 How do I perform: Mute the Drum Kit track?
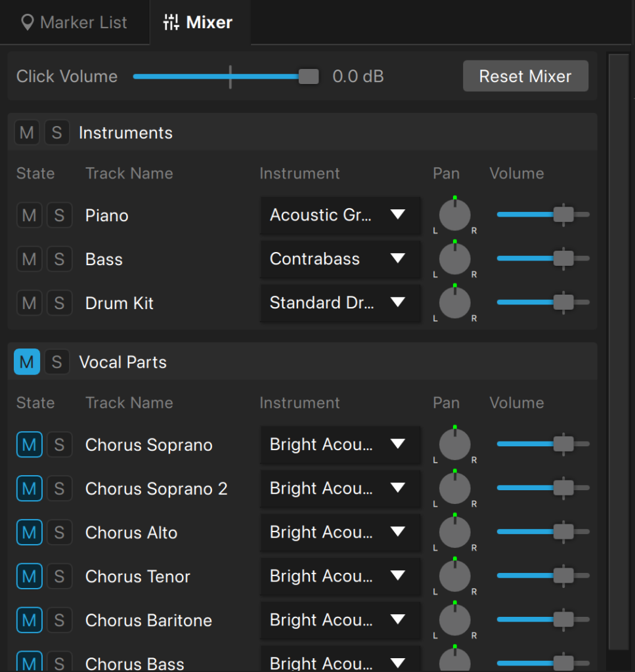point(29,303)
